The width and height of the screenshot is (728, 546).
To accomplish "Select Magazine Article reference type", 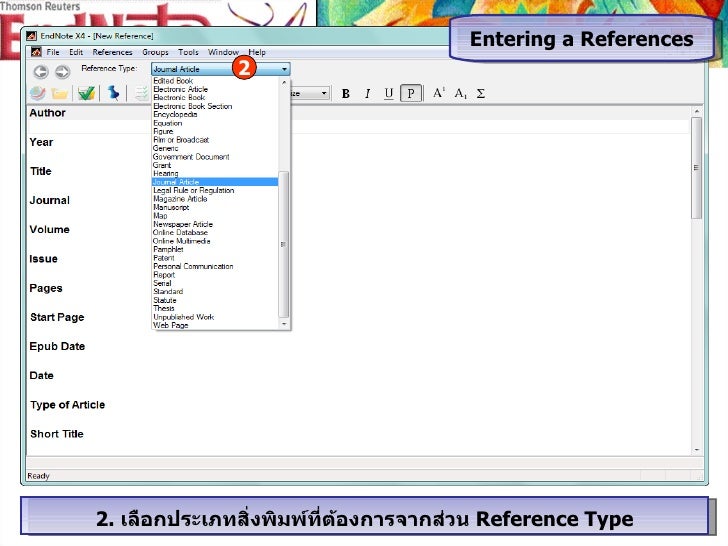I will click(180, 199).
